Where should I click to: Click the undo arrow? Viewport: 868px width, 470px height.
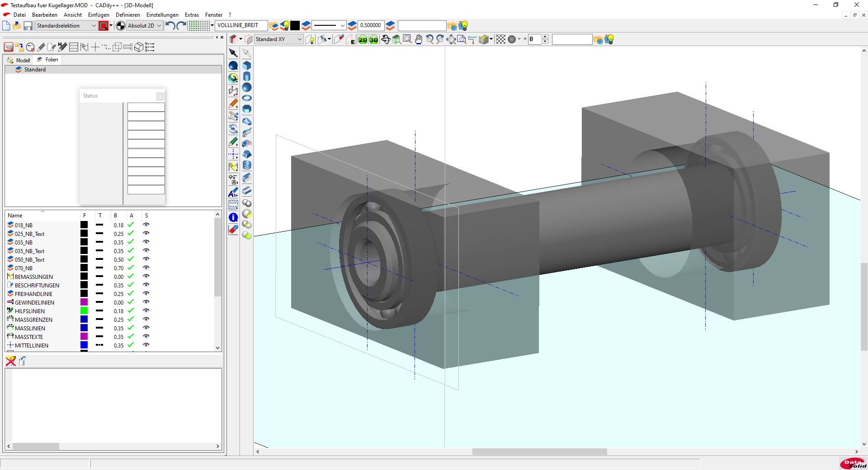coord(170,26)
